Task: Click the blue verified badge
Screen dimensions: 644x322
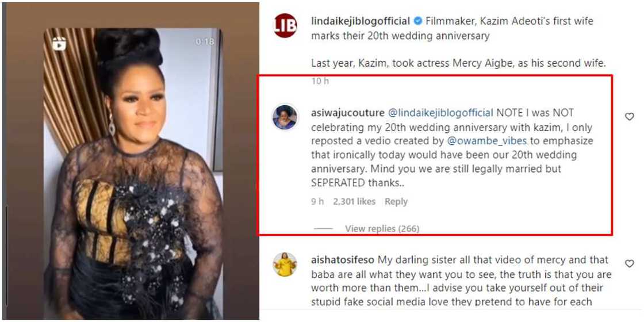Action: [x=417, y=21]
